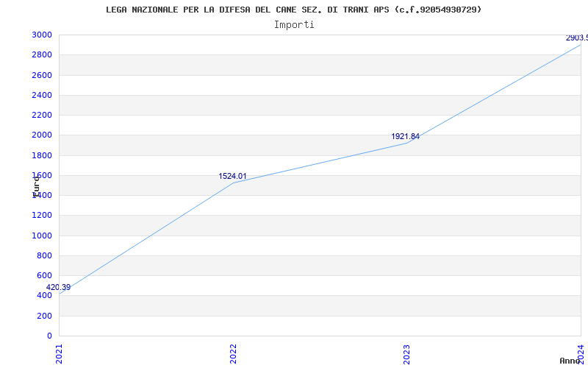Screen dimensions: 588x368
Task: Click the 1524.01 data label
Action: click(232, 176)
